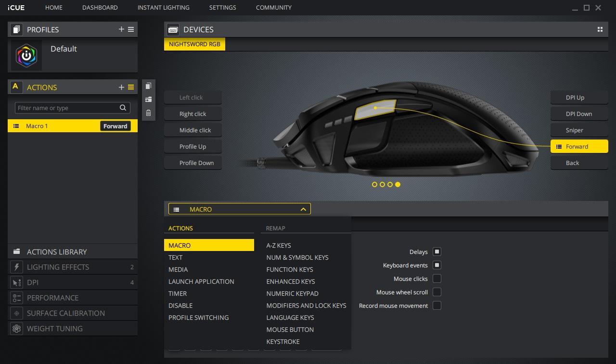Open the SETTINGS menu

tap(223, 8)
